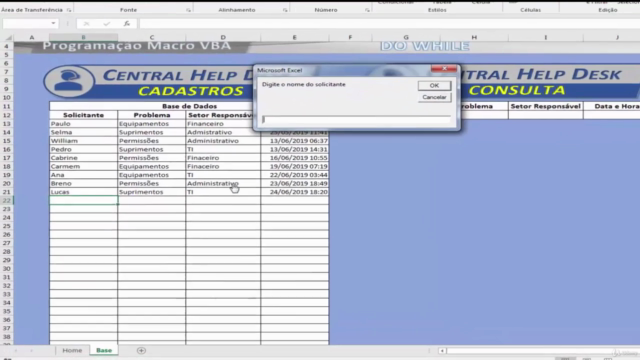
Task: Click the help desk agent logo icon
Action: click(69, 81)
